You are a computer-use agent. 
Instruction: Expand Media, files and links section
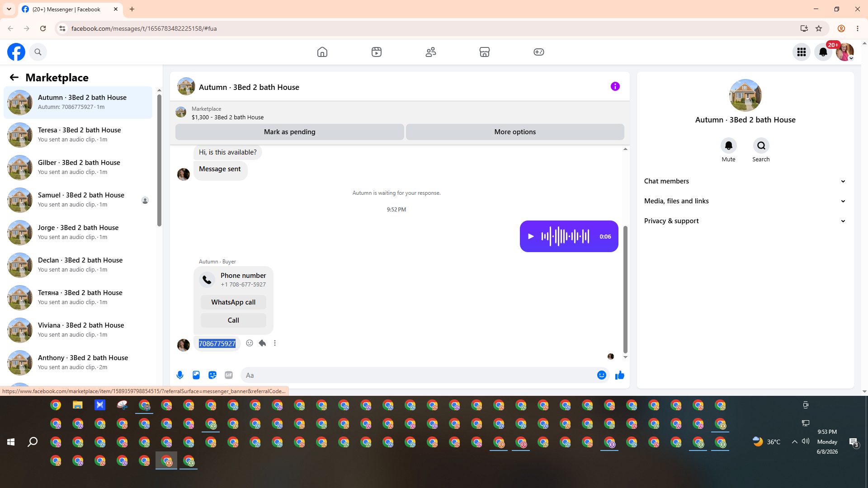point(745,201)
